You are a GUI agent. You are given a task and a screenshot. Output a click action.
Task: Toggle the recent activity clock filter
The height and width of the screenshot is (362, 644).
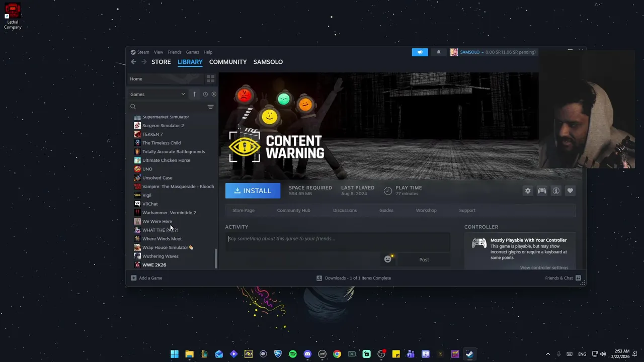pos(205,94)
